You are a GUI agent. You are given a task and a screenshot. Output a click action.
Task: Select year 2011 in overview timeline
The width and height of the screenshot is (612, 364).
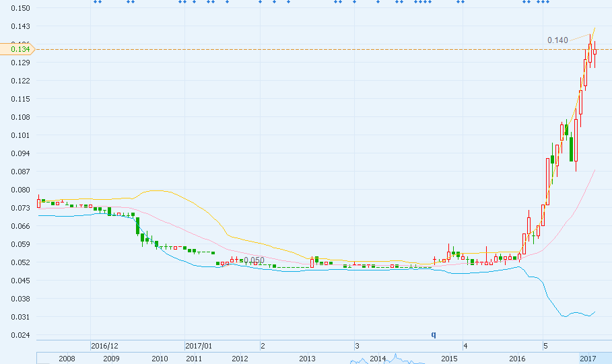pyautogui.click(x=194, y=359)
